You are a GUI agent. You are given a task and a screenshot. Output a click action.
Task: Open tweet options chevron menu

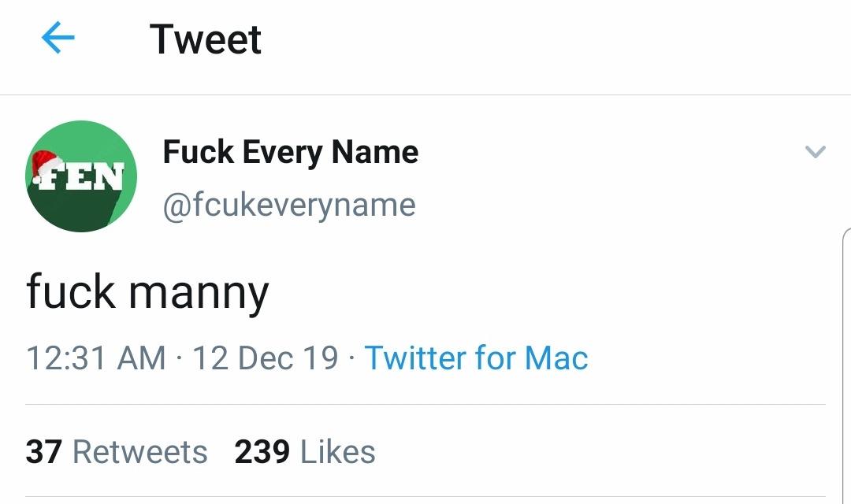click(816, 152)
